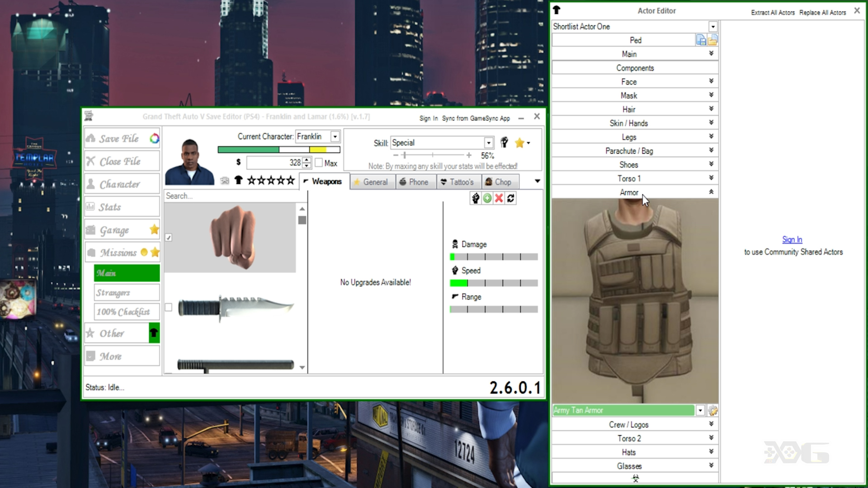This screenshot has height=488, width=868.
Task: Open the Shortlist Actor One dropdown
Action: [713, 27]
